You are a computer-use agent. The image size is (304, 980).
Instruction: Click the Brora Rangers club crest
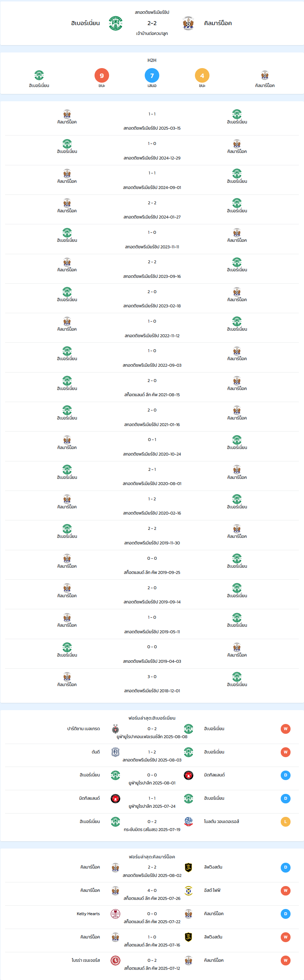pos(116,960)
